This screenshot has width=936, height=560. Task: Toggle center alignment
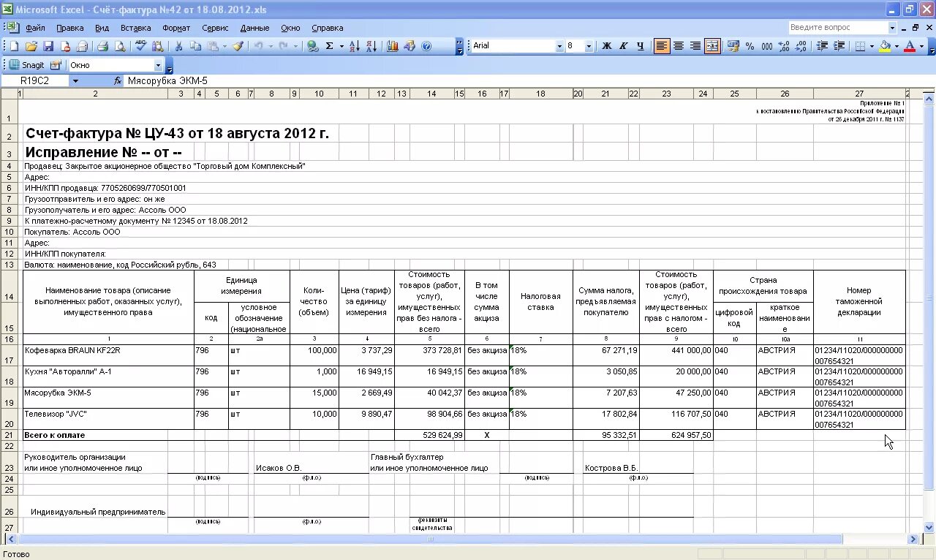(679, 46)
